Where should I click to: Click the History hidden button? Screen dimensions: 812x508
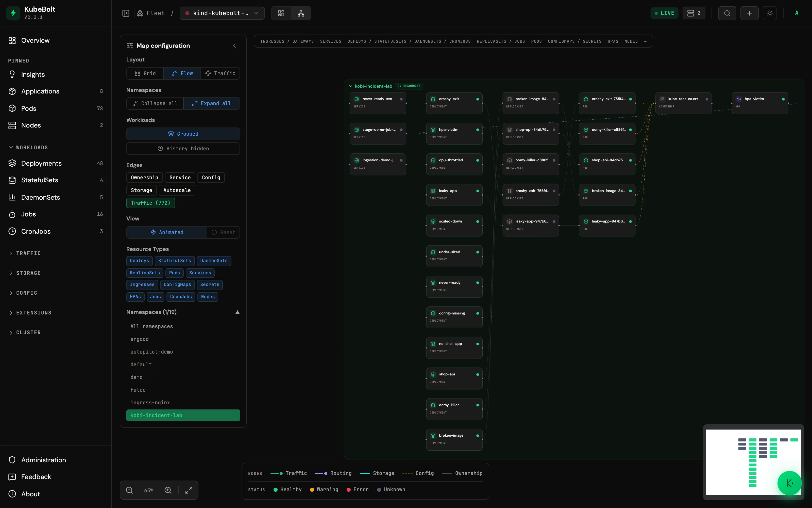(x=183, y=149)
